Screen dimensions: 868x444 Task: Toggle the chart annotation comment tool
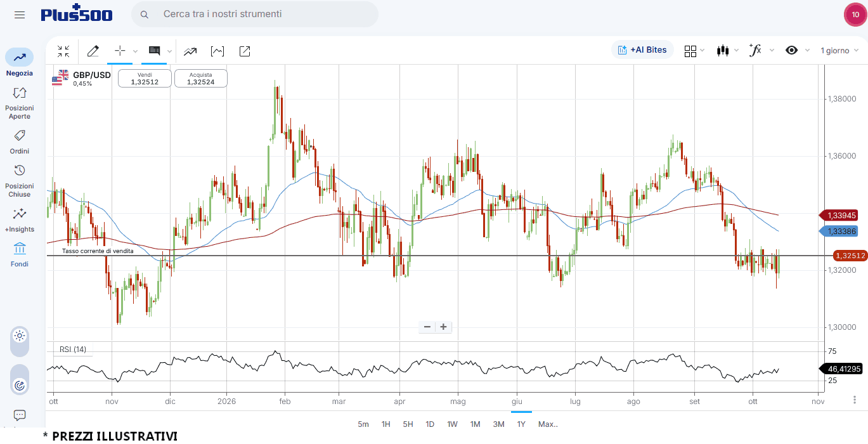(x=154, y=51)
